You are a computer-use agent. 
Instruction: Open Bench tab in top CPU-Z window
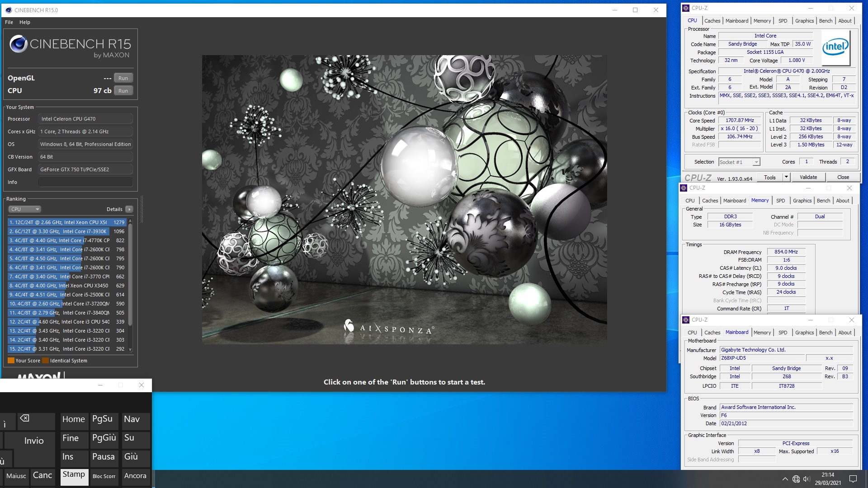click(826, 21)
